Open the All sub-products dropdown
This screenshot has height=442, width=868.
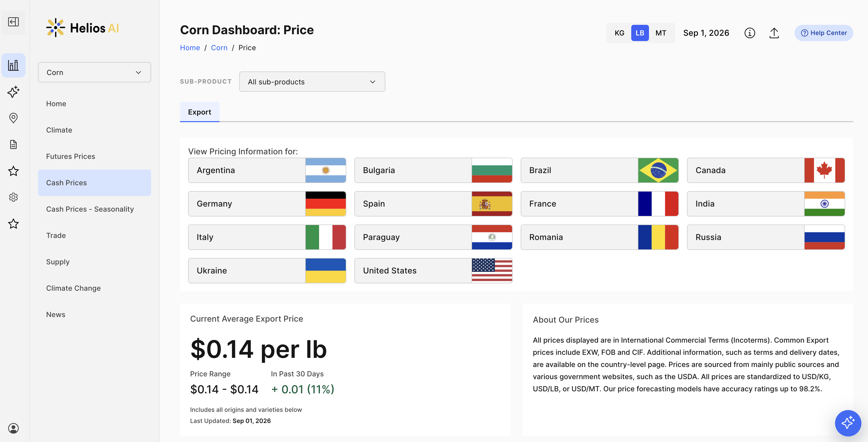312,82
